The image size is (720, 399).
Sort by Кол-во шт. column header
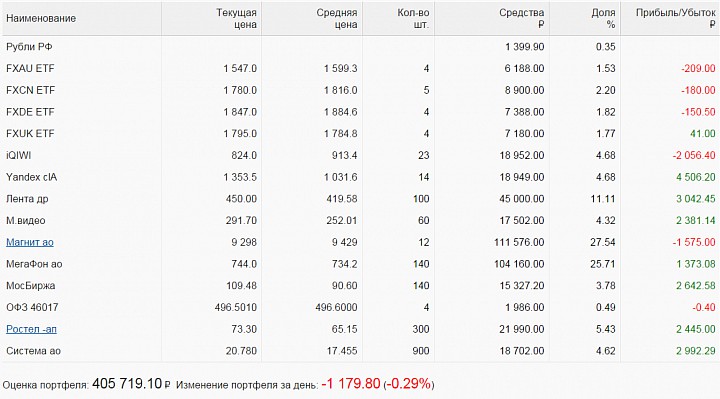(x=413, y=18)
